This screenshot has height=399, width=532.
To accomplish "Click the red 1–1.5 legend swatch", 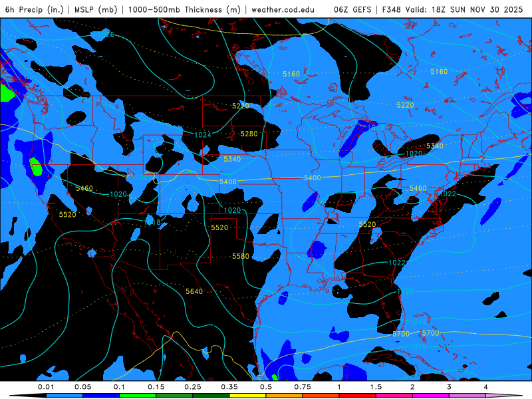I will click(x=358, y=396).
